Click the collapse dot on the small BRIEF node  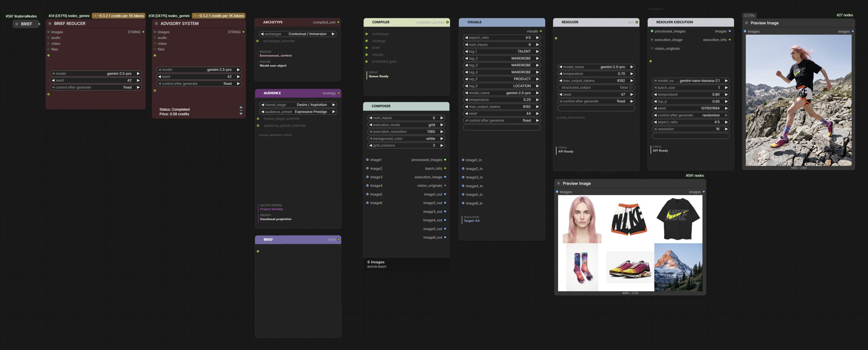click(x=17, y=24)
